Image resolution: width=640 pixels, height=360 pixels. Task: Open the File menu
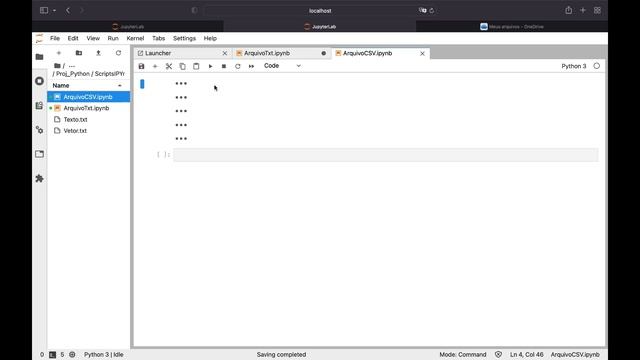coord(55,38)
